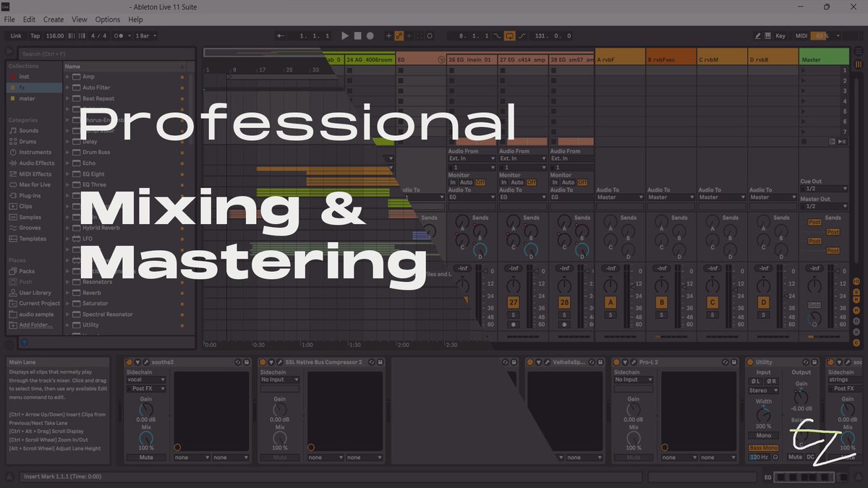Image resolution: width=868 pixels, height=488 pixels.
Task: Open the Master Out dropdown
Action: [x=823, y=206]
